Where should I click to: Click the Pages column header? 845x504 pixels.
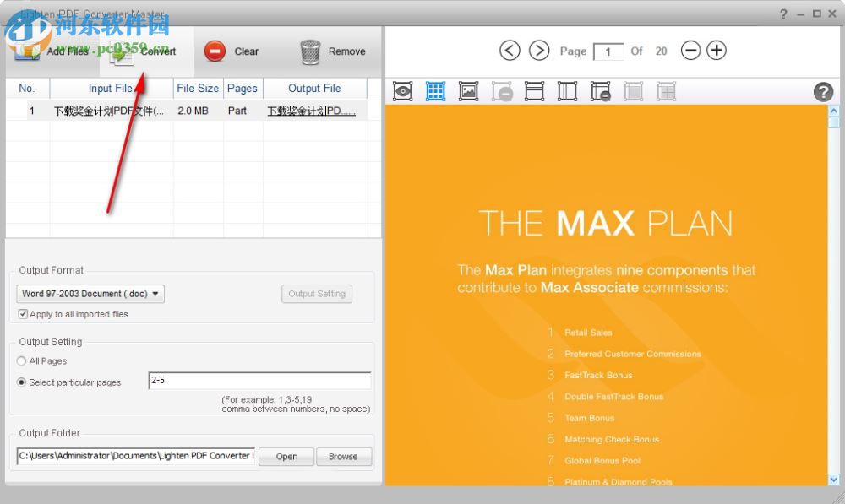[243, 88]
